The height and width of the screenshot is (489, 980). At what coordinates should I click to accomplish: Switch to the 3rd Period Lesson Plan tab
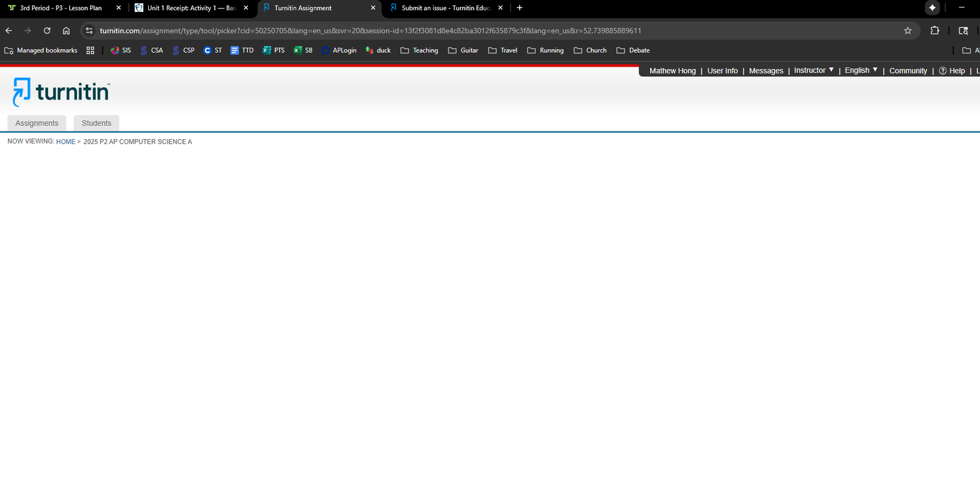pyautogui.click(x=60, y=8)
